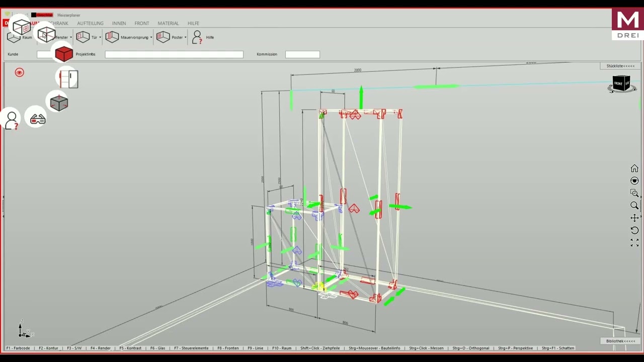Click the fit to screen icon

[634, 242]
